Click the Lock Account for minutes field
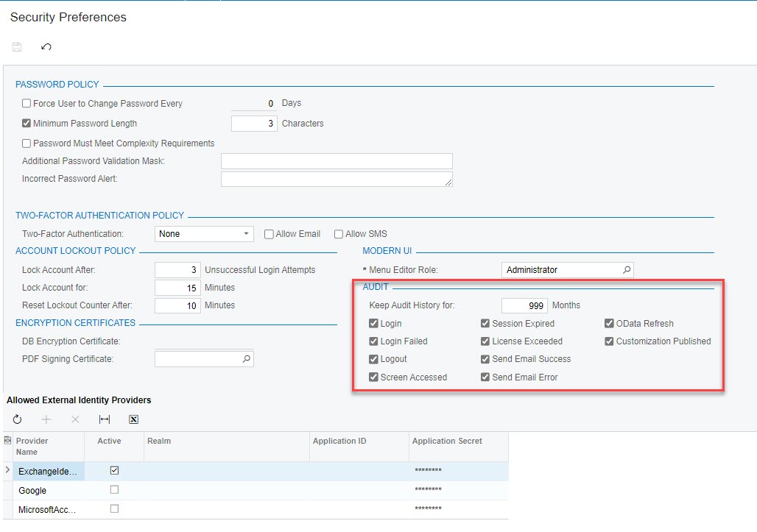Image resolution: width=757 pixels, height=532 pixels. [177, 288]
